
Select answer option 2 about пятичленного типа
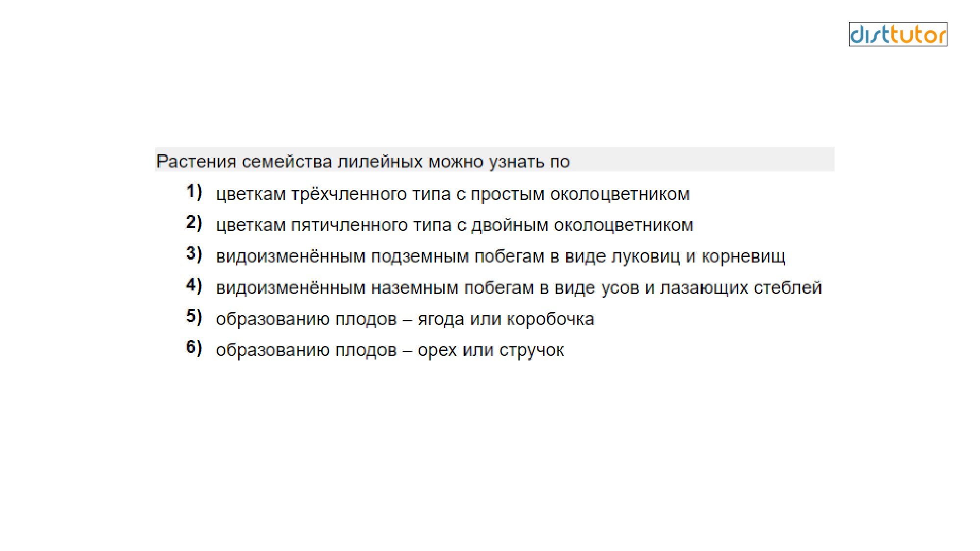pos(455,225)
